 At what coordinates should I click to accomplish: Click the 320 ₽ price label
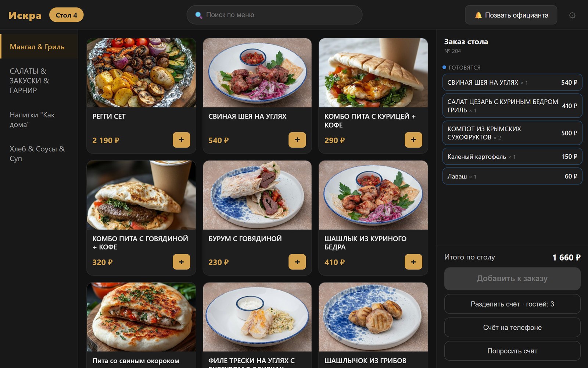(x=103, y=263)
